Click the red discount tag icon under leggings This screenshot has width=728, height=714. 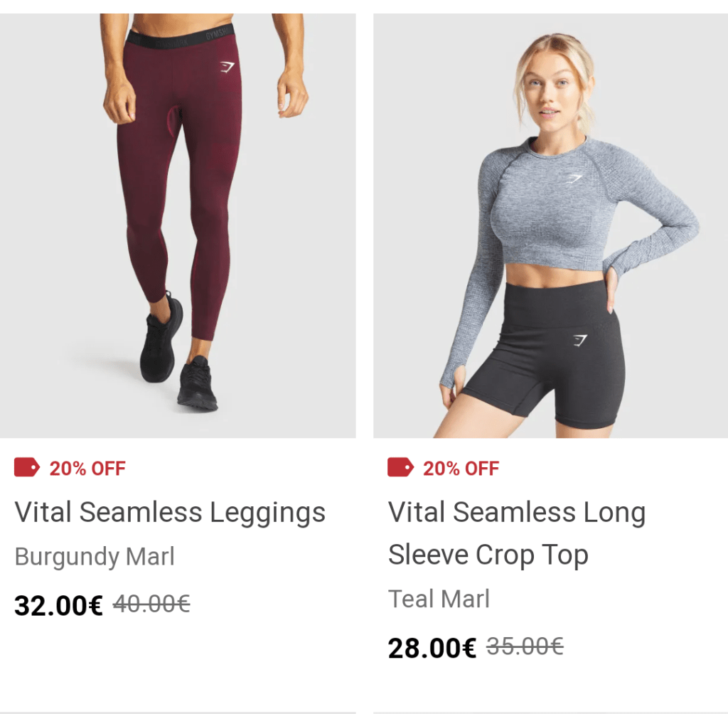coord(27,467)
